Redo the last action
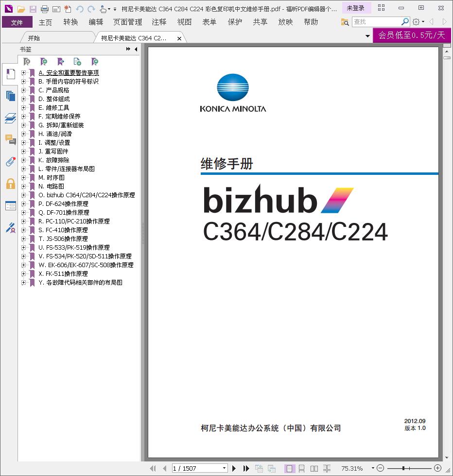The width and height of the screenshot is (453, 476). [x=91, y=9]
